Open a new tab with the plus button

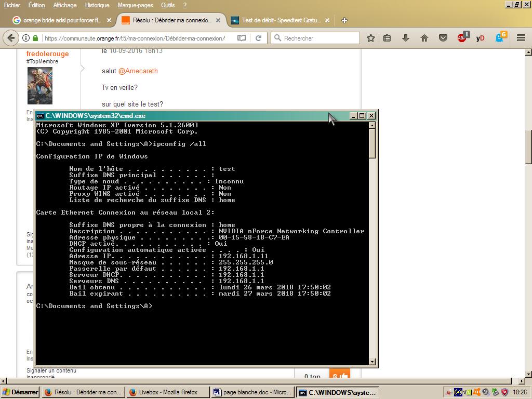tap(344, 20)
